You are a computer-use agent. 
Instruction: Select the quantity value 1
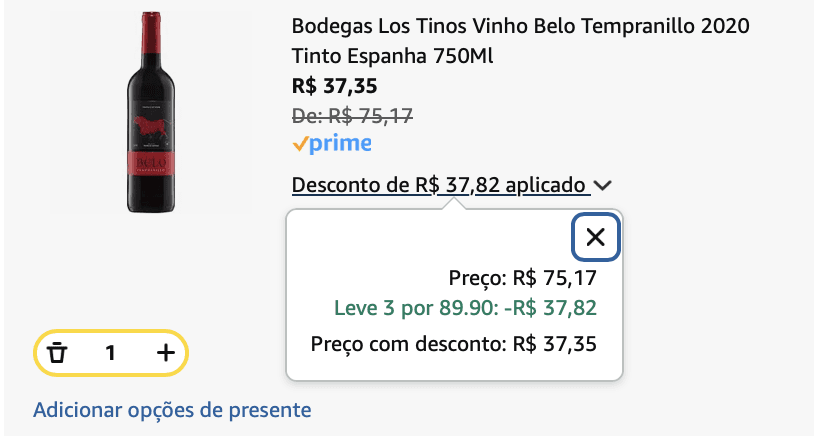(110, 353)
